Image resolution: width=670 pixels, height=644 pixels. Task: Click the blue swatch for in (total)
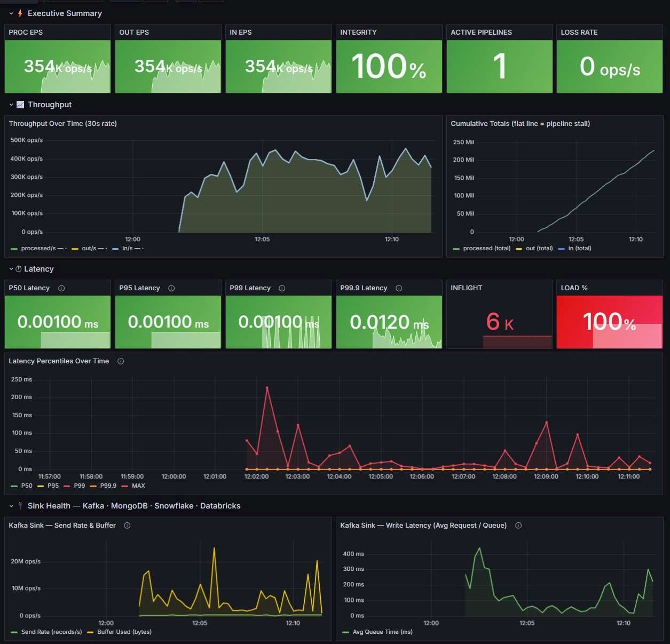click(562, 249)
